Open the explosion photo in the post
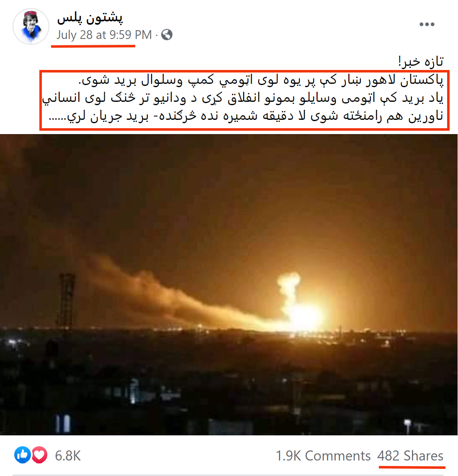The height and width of the screenshot is (476, 458). click(229, 285)
